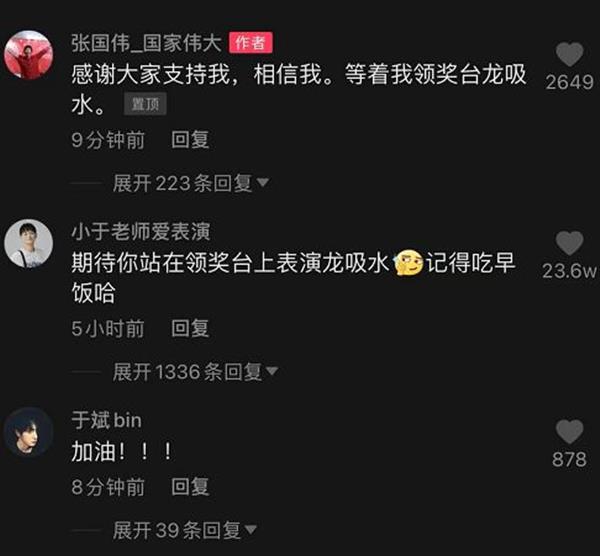This screenshot has height=556, width=600.
Task: Click the 2649 like count
Action: 569,82
